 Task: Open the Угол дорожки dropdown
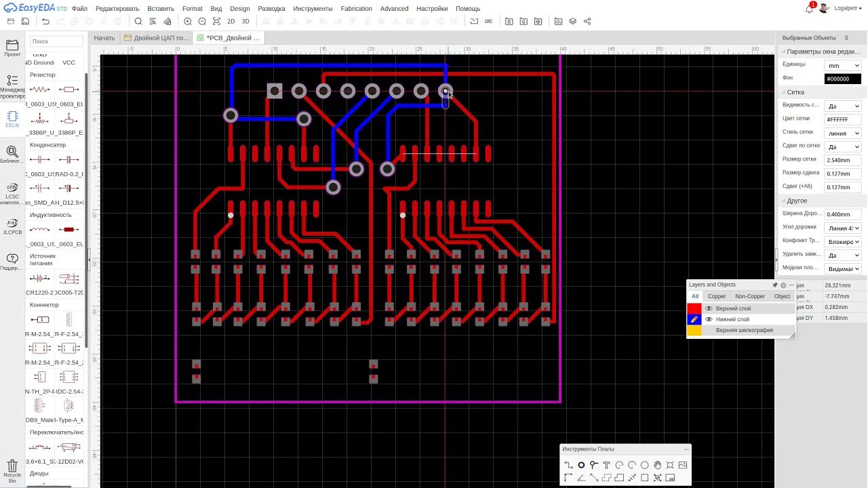point(843,228)
